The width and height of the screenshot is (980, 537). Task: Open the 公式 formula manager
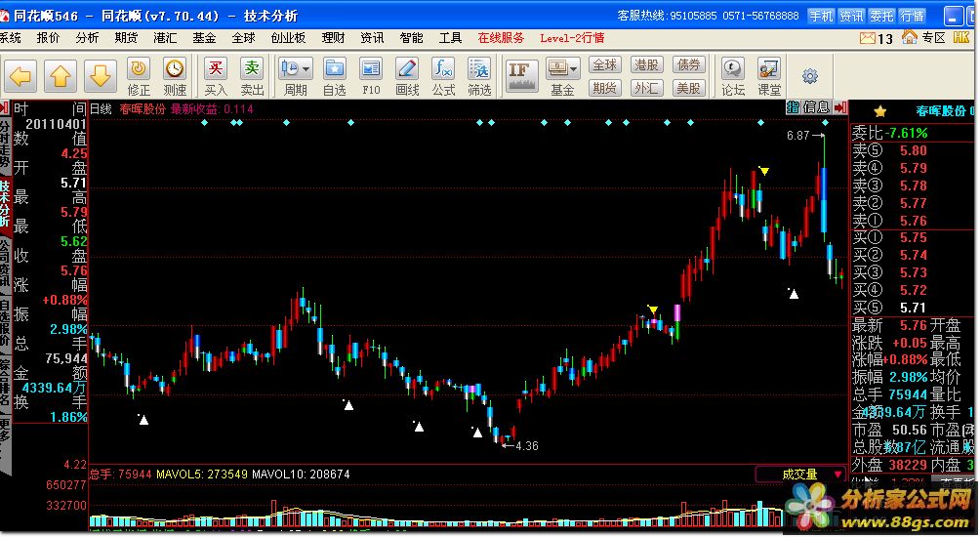click(443, 77)
